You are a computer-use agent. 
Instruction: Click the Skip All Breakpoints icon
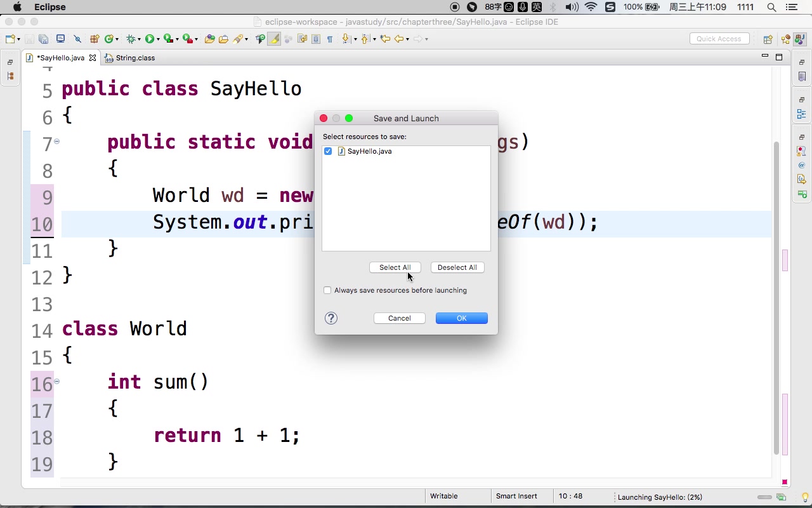pos(77,39)
